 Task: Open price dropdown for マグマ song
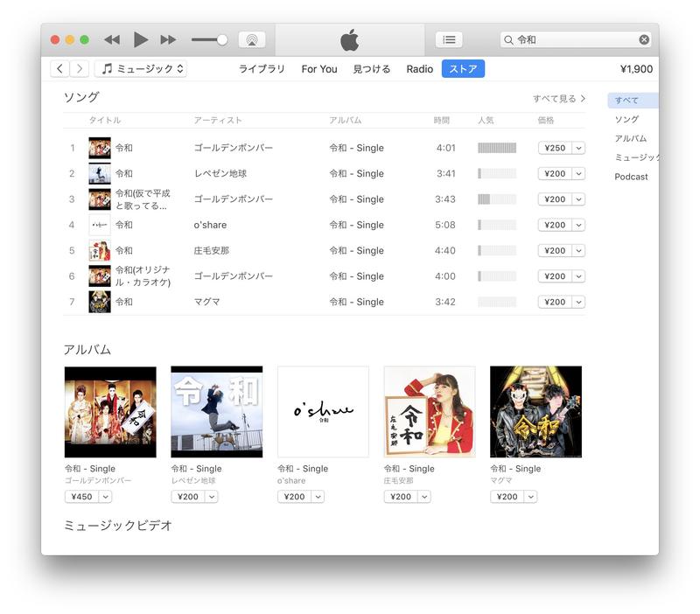pyautogui.click(x=578, y=302)
